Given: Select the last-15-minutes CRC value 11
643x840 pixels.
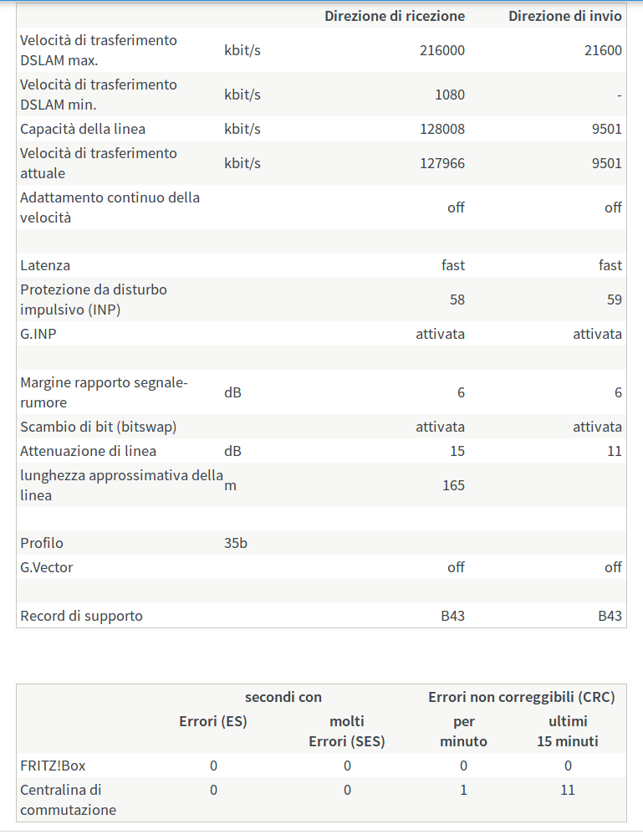Looking at the screenshot, I should point(568,790).
